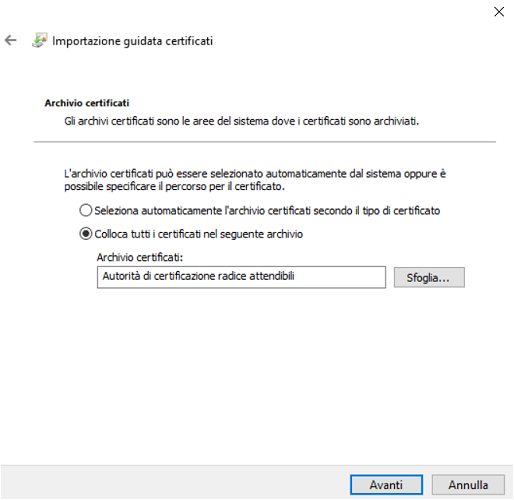This screenshot has width=514, height=500.
Task: Click the 'Autorità di certificazione radice attendibili' value
Action: point(198,276)
